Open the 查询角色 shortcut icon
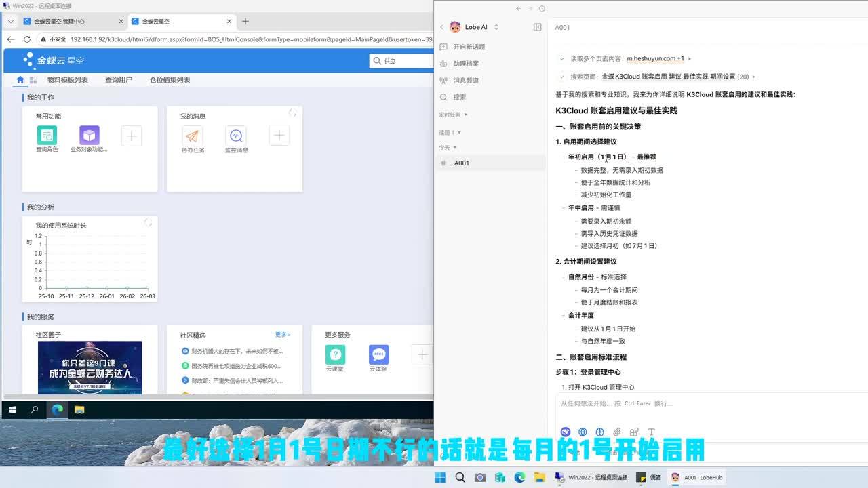 pyautogui.click(x=47, y=136)
